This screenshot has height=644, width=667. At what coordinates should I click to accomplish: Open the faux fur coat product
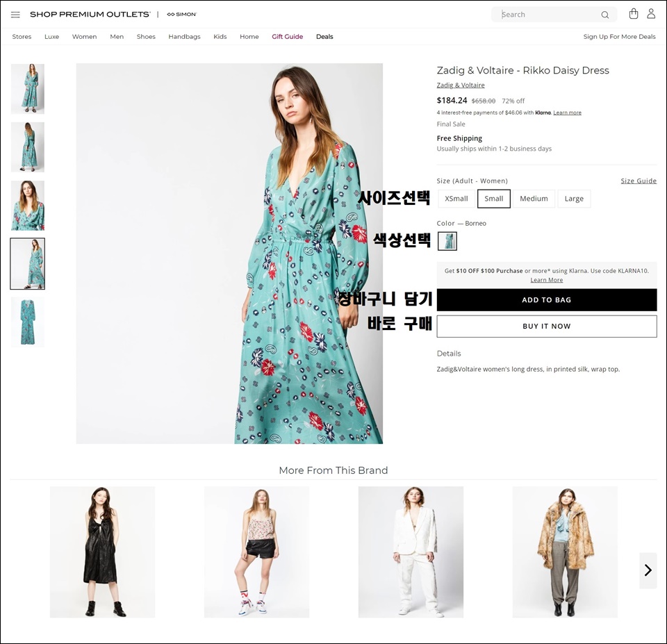[x=565, y=552]
